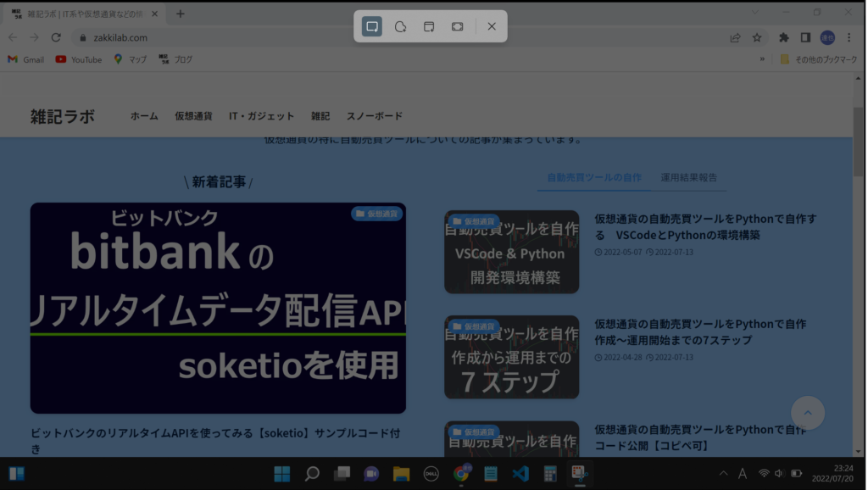
Task: Open the Dell app on the taskbar
Action: (431, 474)
